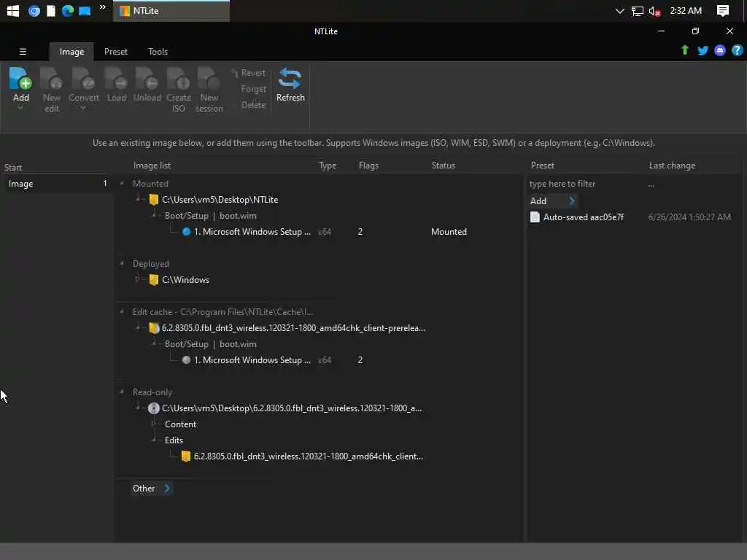Click the Refresh toolbar icon

pyautogui.click(x=290, y=79)
